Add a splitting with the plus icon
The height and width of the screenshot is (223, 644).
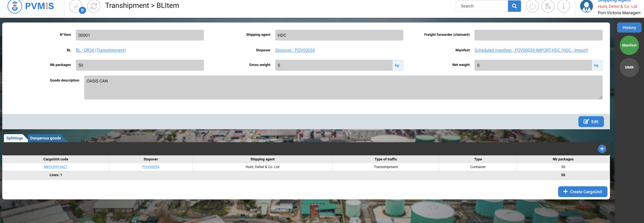tap(602, 149)
